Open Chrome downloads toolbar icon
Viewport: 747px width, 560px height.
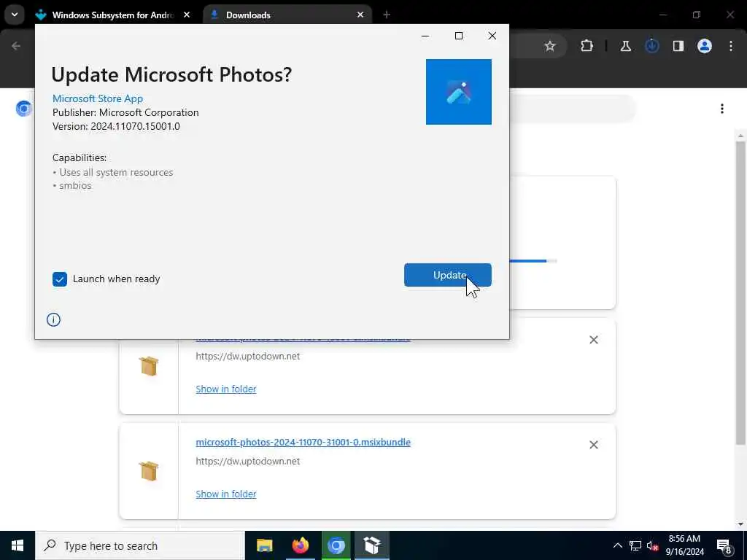[651, 46]
